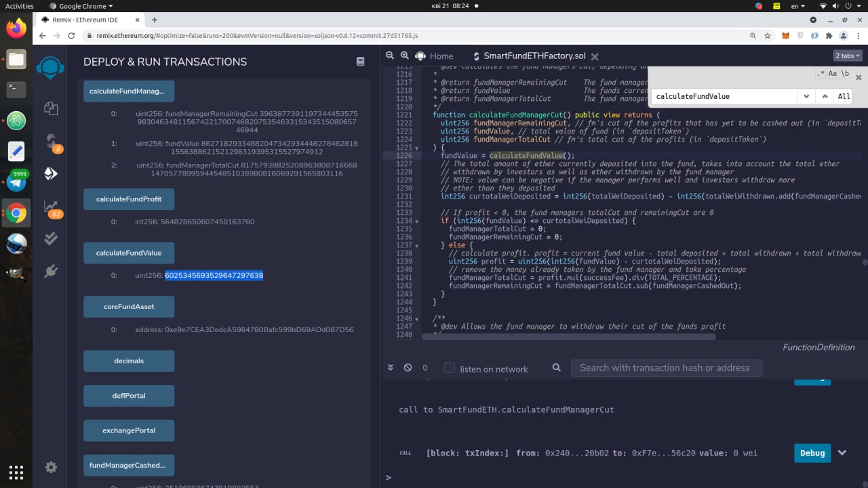Select the Remix - Ethereum IDE browser tab
The height and width of the screenshot is (488, 868).
90,20
